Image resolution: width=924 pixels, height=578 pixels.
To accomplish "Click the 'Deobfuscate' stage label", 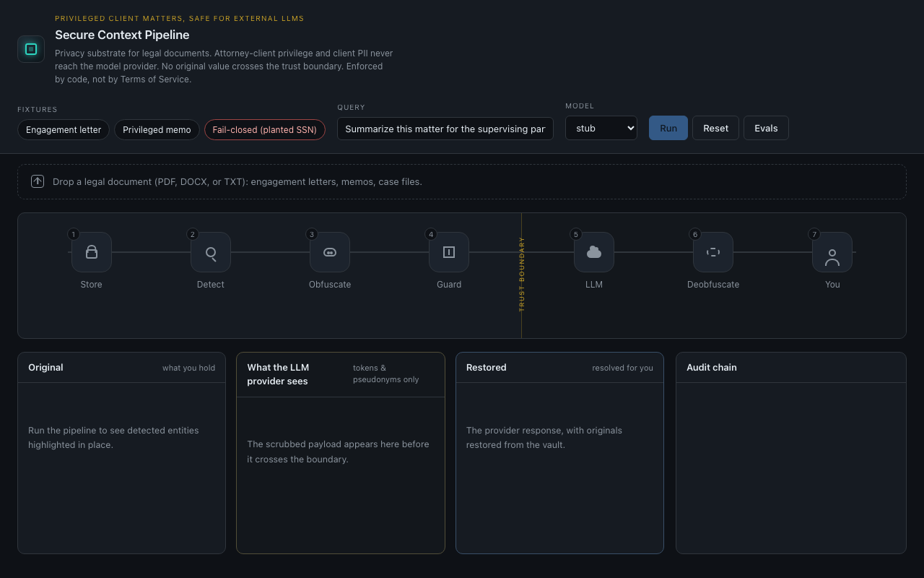I will (713, 285).
